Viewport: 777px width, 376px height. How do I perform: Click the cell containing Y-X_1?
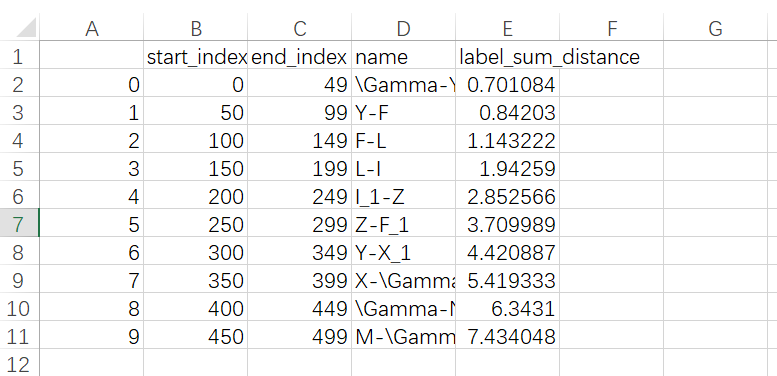click(x=403, y=253)
